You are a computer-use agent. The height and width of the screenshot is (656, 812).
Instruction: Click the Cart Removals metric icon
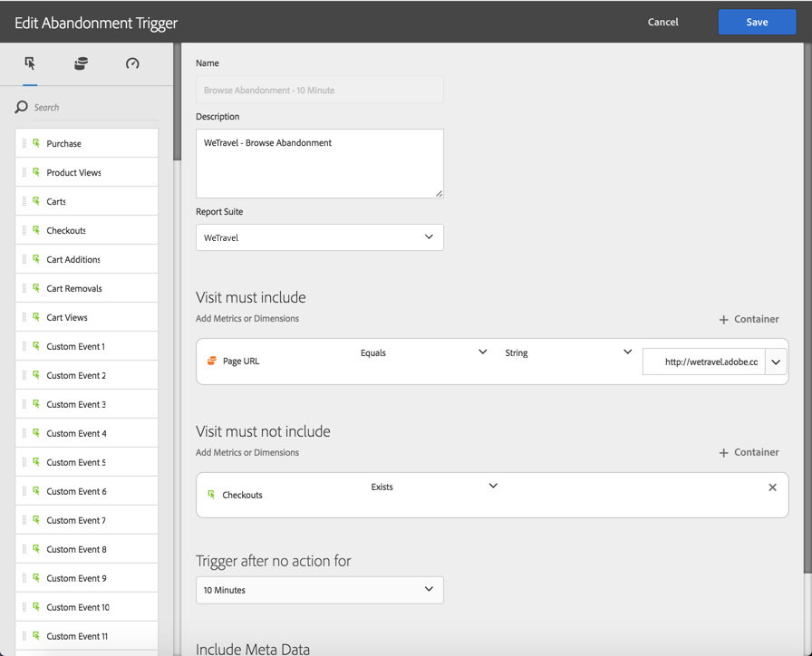pos(36,288)
